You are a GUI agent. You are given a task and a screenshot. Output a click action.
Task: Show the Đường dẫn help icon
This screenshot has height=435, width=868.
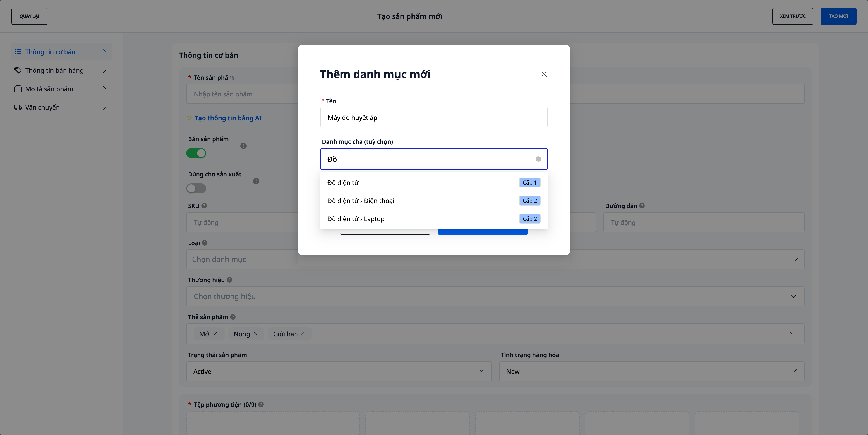point(642,206)
